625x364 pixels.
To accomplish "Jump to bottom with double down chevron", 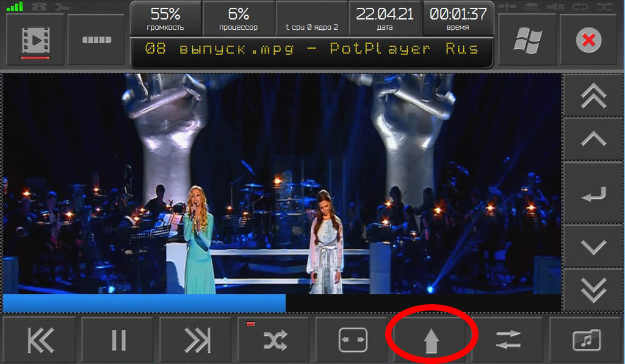I will point(593,290).
